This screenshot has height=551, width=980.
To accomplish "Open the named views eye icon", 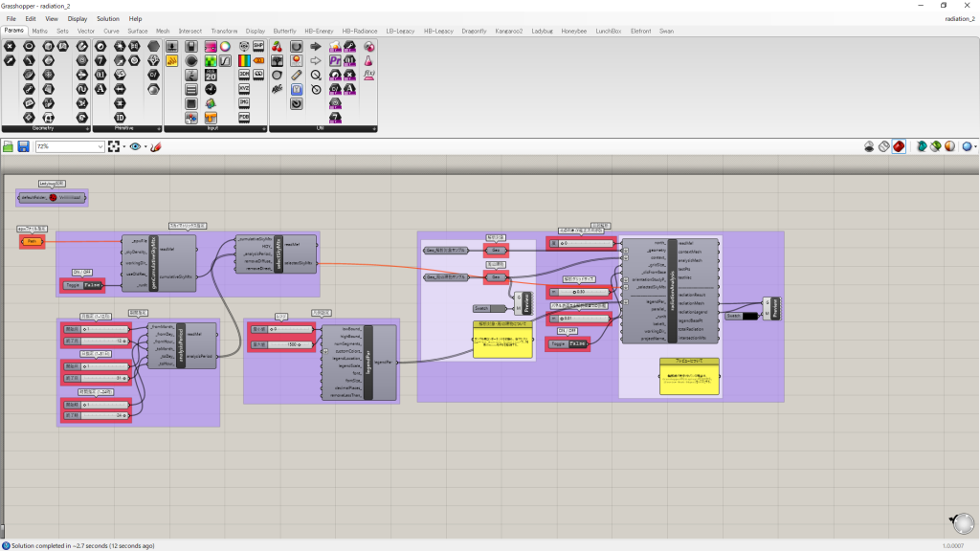I will (135, 146).
